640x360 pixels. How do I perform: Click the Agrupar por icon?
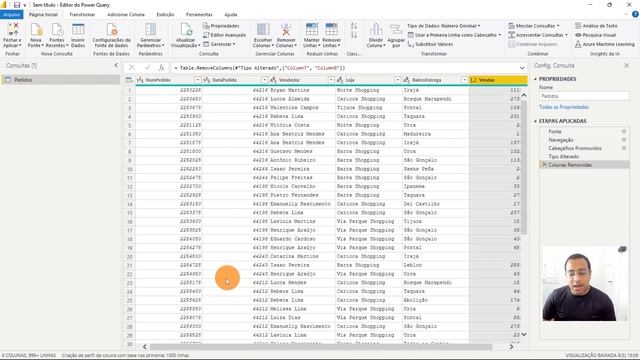pos(396,29)
